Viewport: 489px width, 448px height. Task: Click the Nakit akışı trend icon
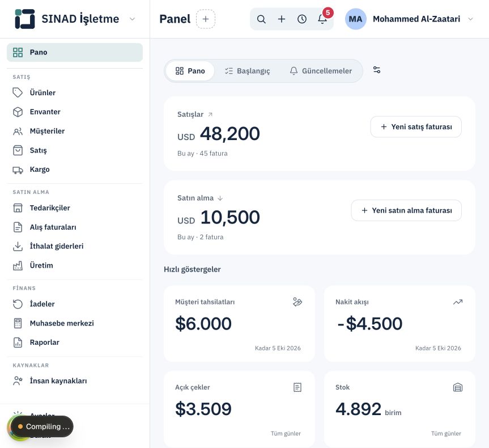(x=457, y=302)
